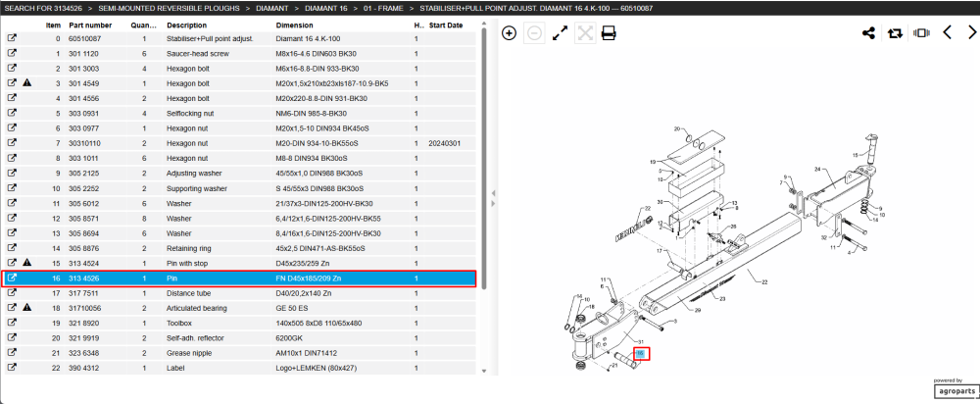
Task: Toggle the rotate/refresh view icon
Action: tap(895, 33)
